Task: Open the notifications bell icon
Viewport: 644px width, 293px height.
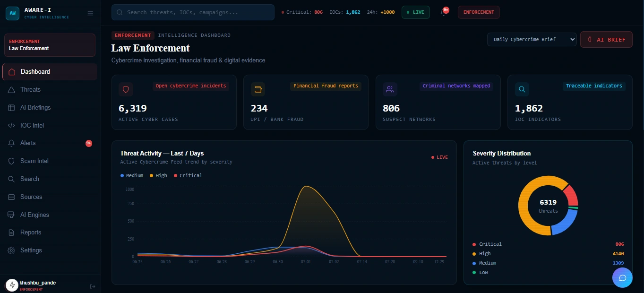Action: (x=443, y=12)
